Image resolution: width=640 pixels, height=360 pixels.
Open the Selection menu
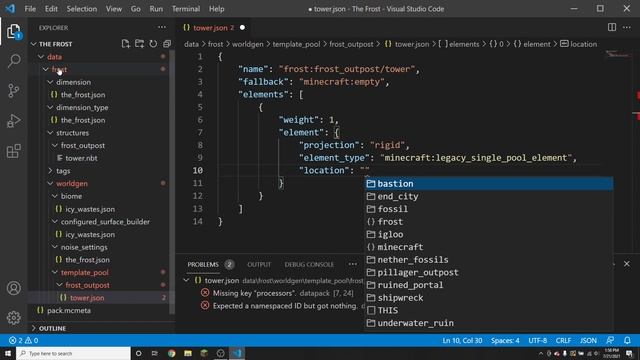(82, 9)
